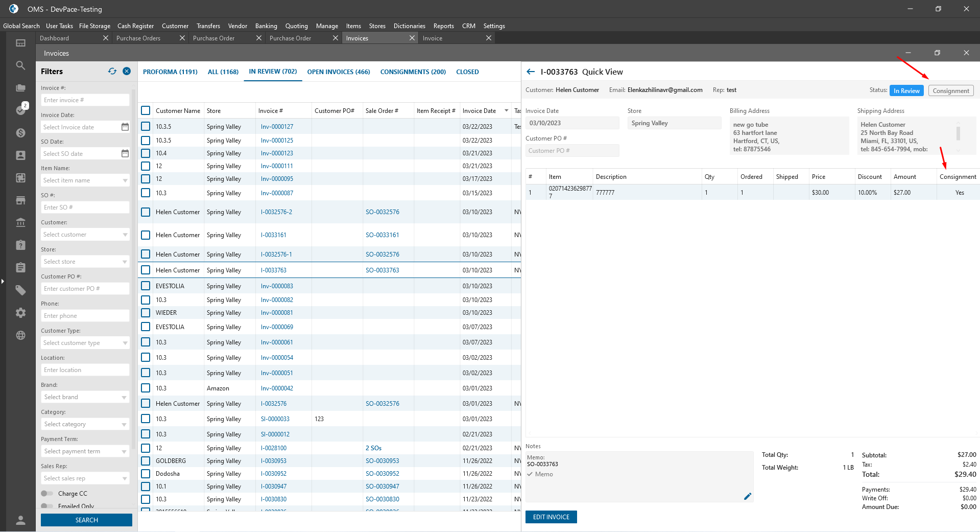Screen dimensions: 980x532
Task: Click the dollar sign sidebar icon
Action: 20,133
